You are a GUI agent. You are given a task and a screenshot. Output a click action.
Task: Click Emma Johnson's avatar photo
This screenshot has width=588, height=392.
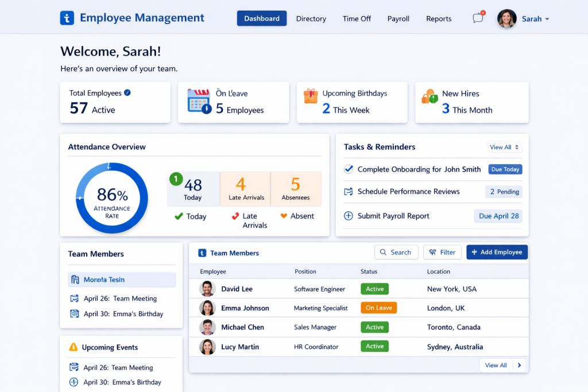[x=207, y=308]
